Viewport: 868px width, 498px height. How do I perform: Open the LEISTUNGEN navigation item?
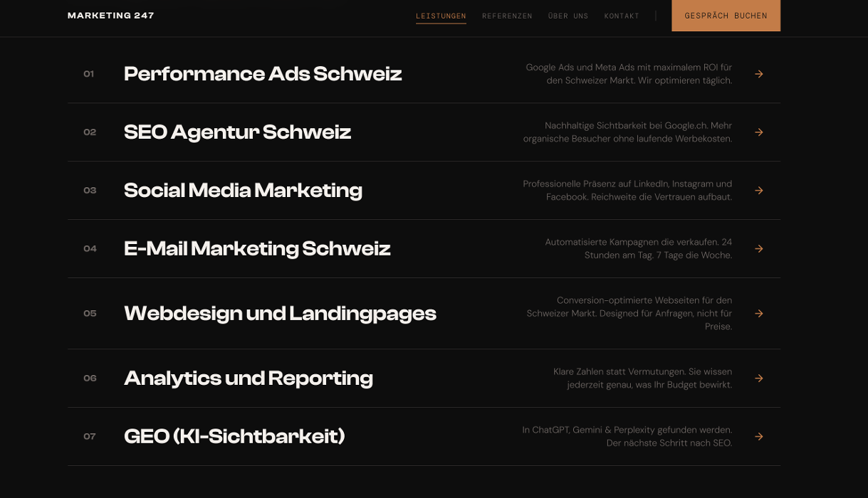441,16
